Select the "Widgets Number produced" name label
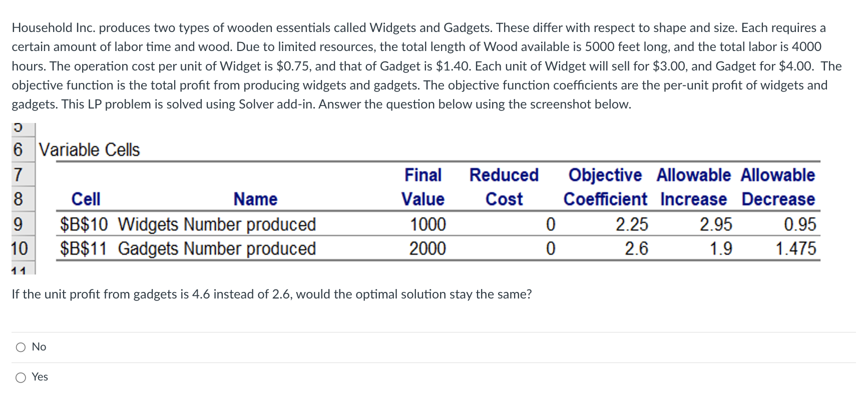Screen dimensions: 868x400 216,224
